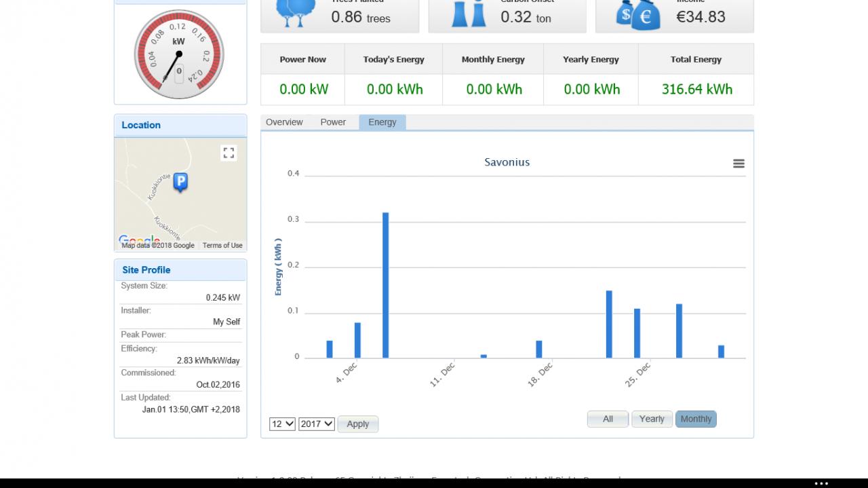Viewport: 868px width, 488px height.
Task: Click the 0.86 trees value
Action: 361,17
